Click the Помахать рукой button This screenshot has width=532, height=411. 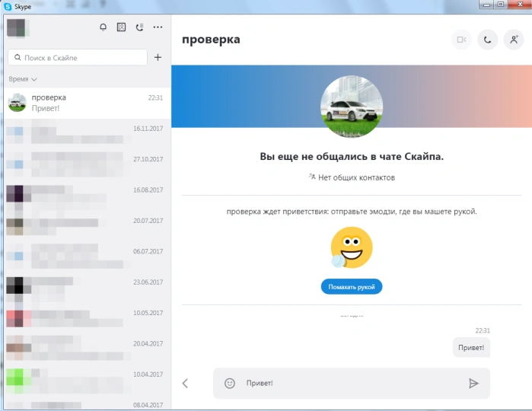(x=352, y=287)
